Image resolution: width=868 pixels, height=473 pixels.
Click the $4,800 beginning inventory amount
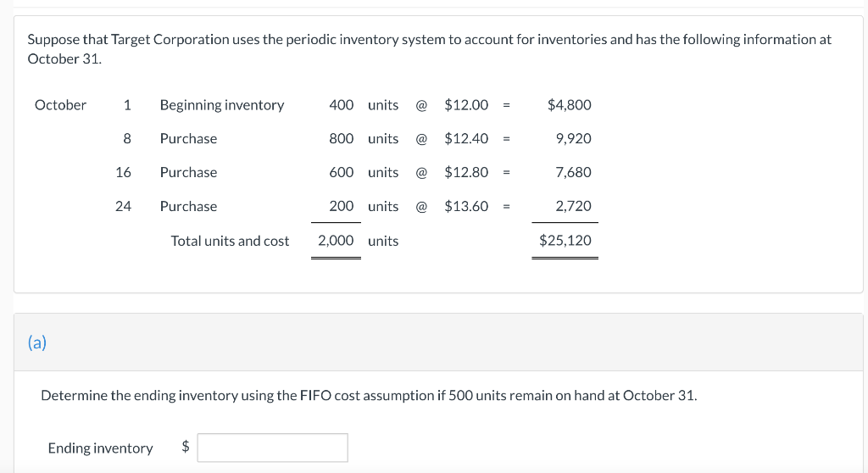[x=569, y=105]
